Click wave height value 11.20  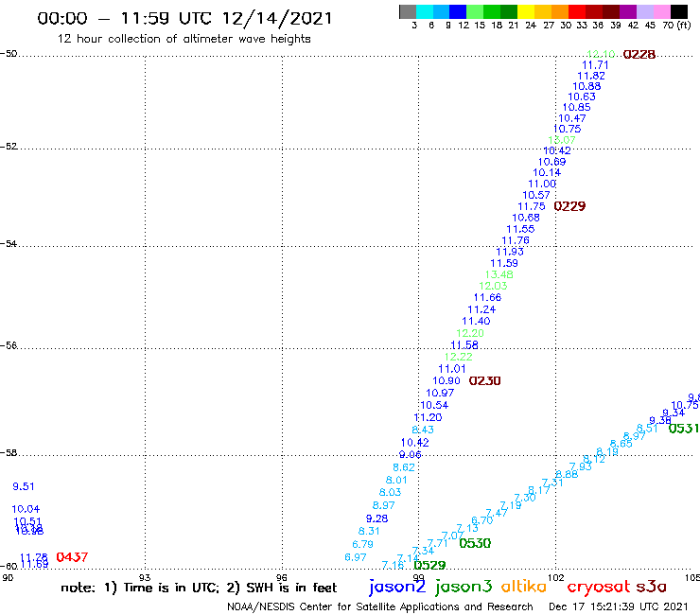click(428, 417)
